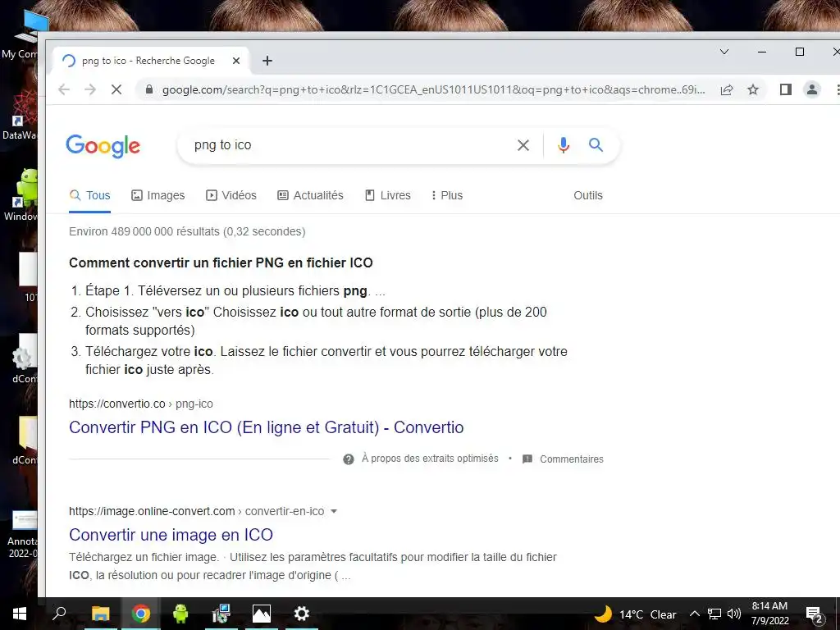Open the clock showing 8:14 AM
This screenshot has width=840, height=630.
[769, 614]
